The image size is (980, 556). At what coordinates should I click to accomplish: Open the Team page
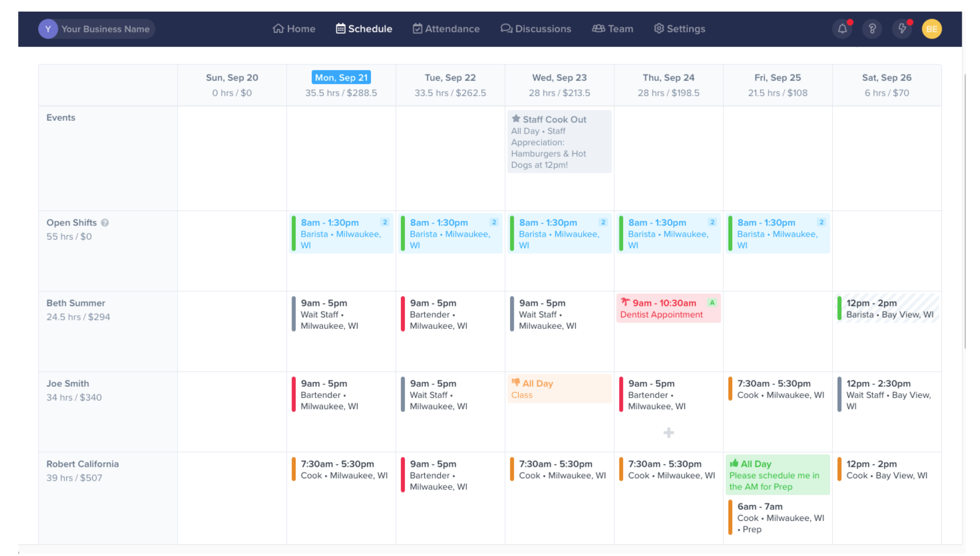tap(612, 29)
